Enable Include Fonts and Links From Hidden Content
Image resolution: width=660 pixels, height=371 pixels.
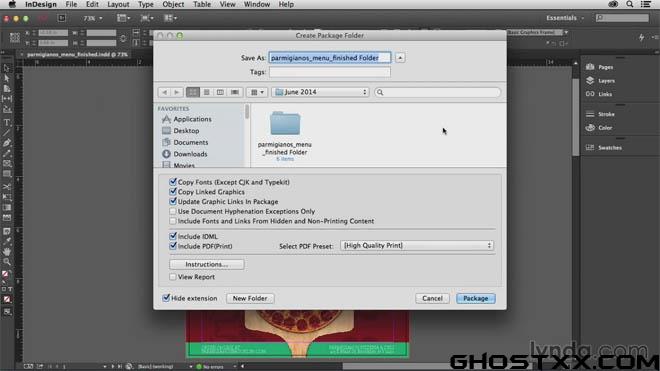coord(173,221)
